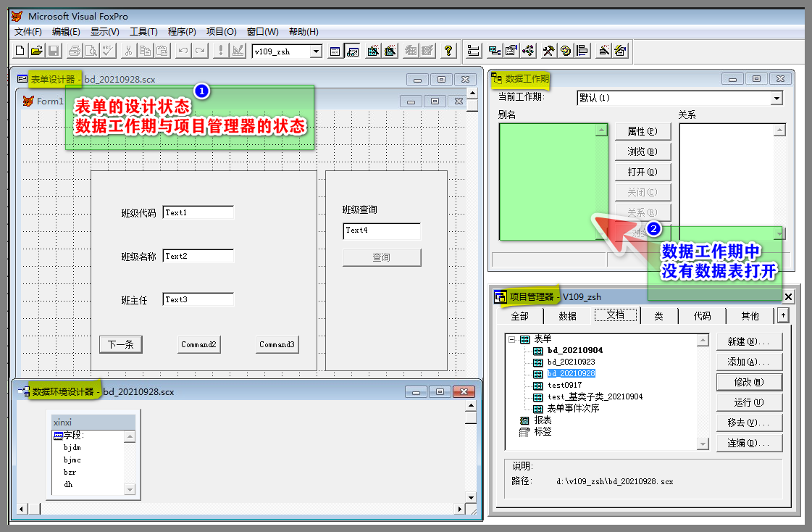Switch to the 全部 tab in project manager
Viewport: 812px width, 532px height.
coord(519,316)
